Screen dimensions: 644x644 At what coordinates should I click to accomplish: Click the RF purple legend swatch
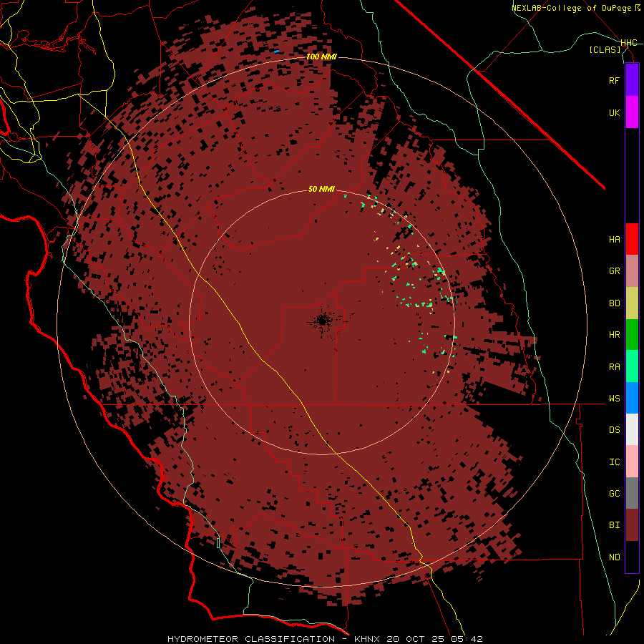[x=632, y=80]
